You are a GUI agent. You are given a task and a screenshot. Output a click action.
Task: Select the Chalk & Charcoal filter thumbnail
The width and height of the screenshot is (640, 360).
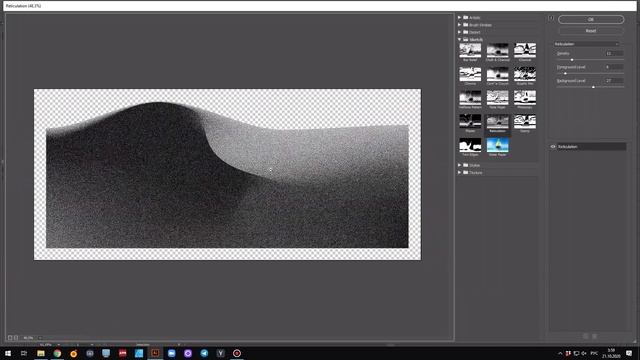497,51
